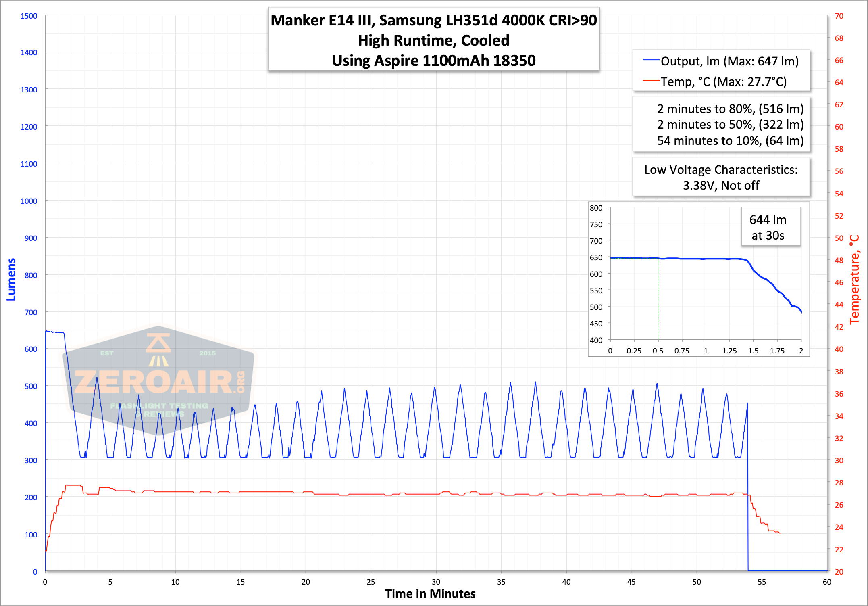Select the 'Time in Minutes' axis label
Viewport: 868px width, 606px height.
[x=430, y=594]
